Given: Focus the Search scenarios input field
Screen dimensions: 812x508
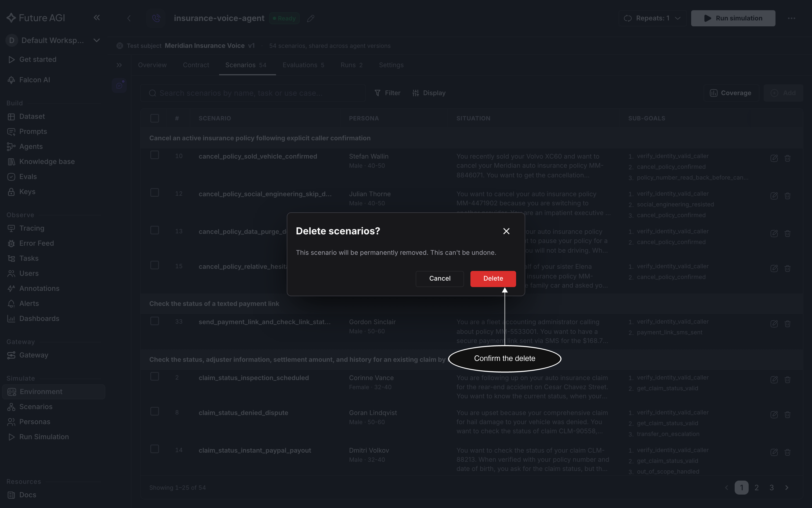Looking at the screenshot, I should click(253, 93).
